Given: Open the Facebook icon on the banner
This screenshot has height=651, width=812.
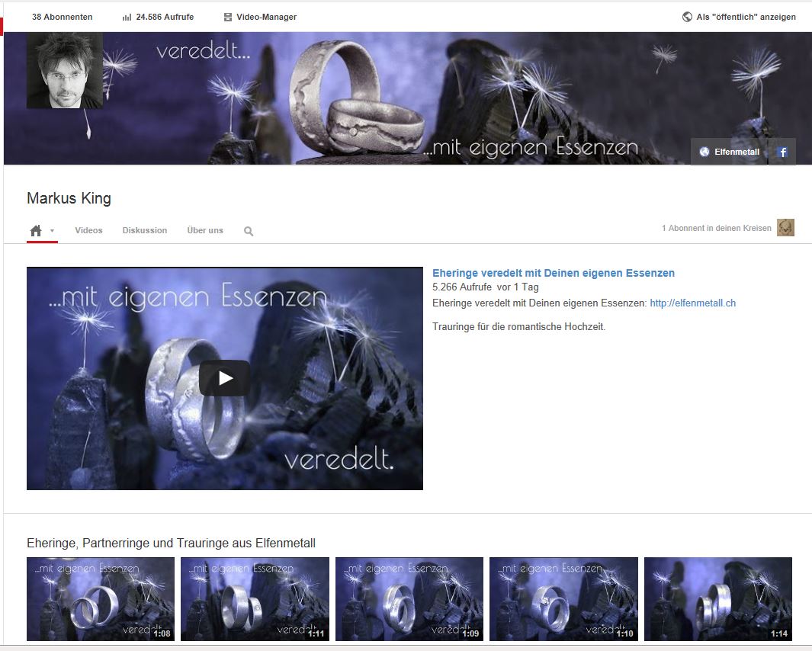Looking at the screenshot, I should click(782, 152).
